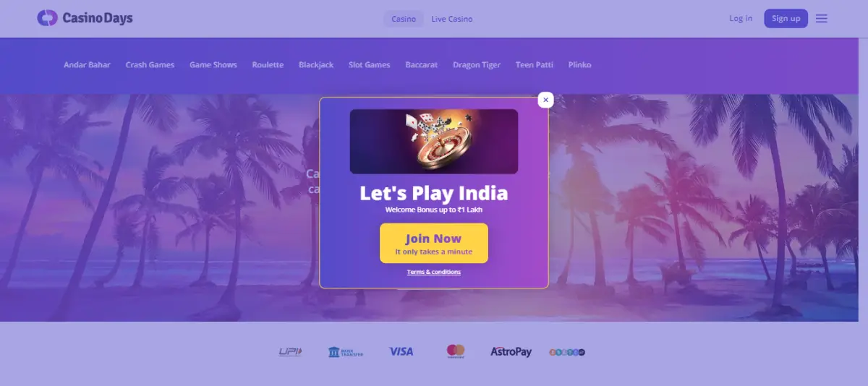The image size is (868, 386).
Task: Open the hamburger menu icon
Action: pyautogui.click(x=822, y=19)
